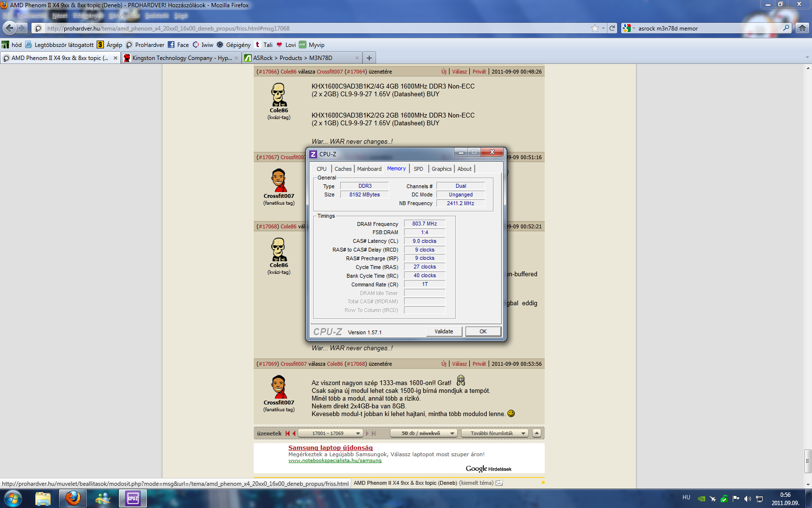The width and height of the screenshot is (812, 508).
Task: Click the search magnifier icon
Action: [786, 28]
